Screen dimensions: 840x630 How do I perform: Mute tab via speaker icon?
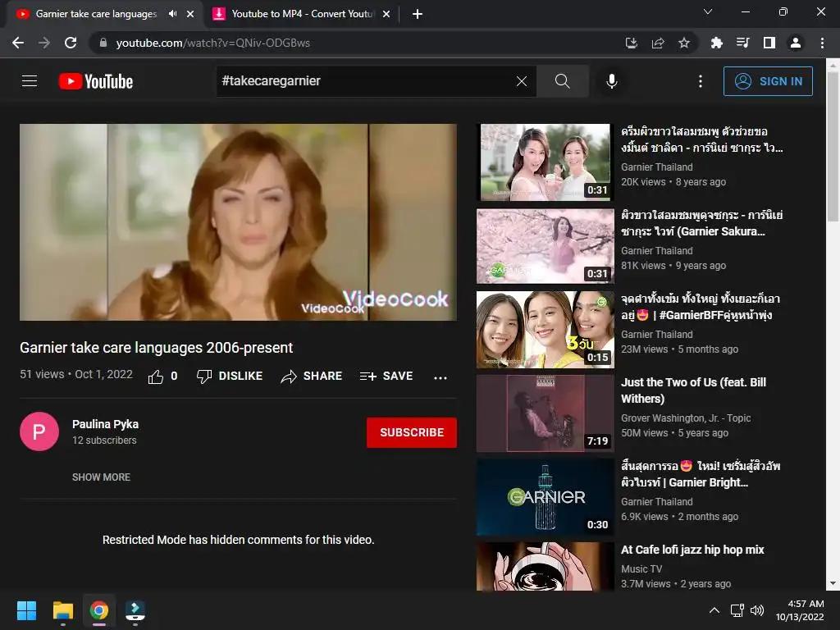click(172, 14)
